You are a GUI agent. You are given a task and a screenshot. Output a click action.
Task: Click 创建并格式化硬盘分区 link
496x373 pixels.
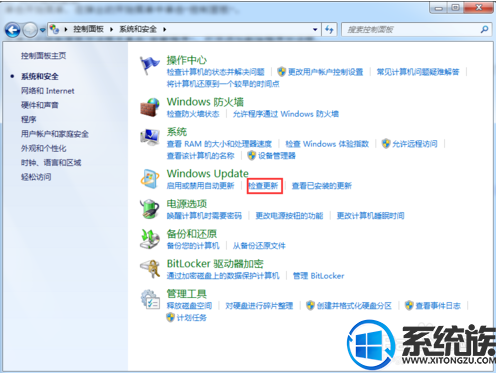coord(354,306)
